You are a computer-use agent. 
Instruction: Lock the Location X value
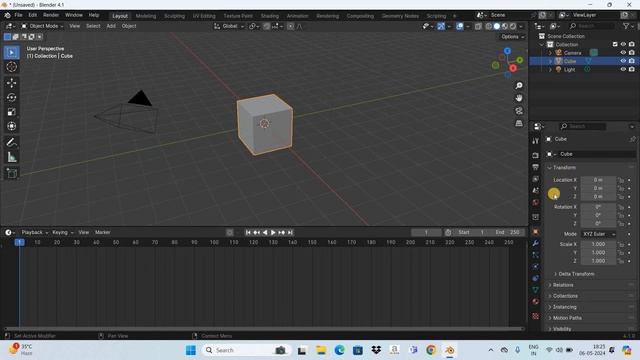pyautogui.click(x=621, y=180)
